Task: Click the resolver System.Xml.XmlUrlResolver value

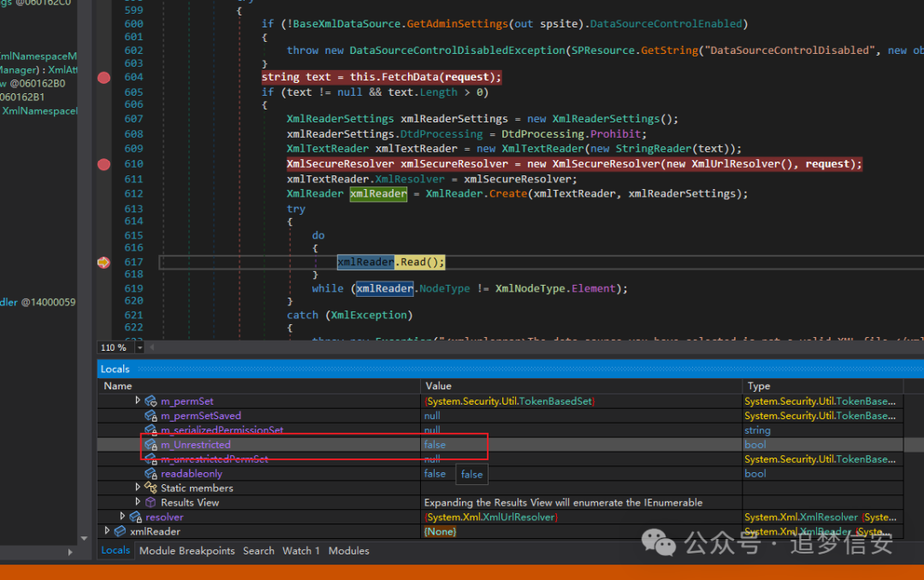Action: pos(490,517)
